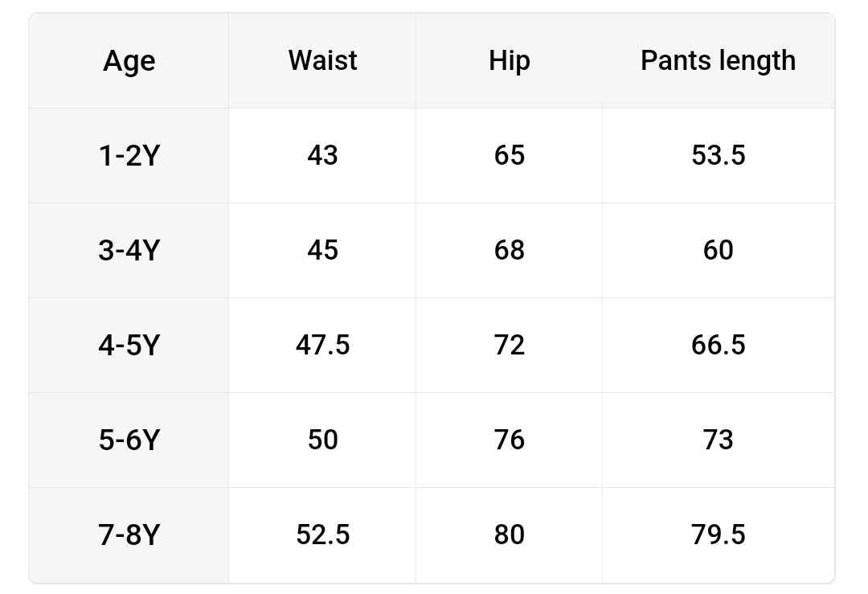Click waist value 47.5 in 4-5Y row

(x=322, y=345)
